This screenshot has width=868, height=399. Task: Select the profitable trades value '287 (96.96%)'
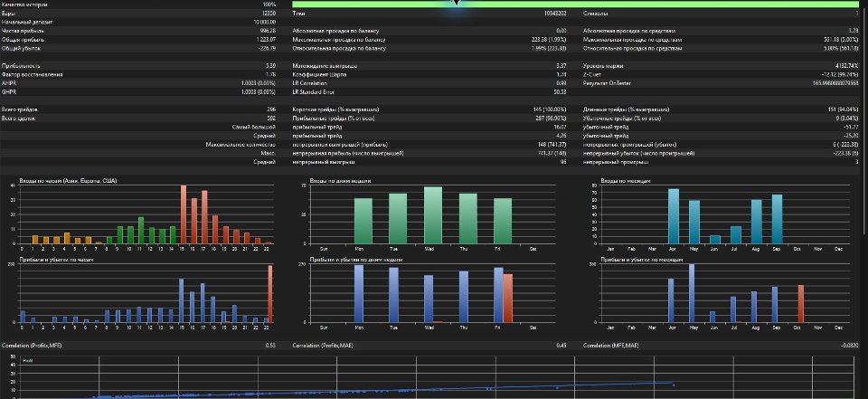point(551,119)
